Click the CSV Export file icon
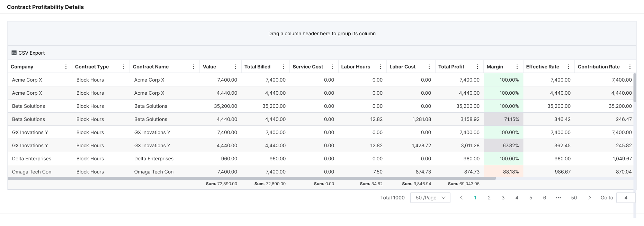 click(x=14, y=53)
